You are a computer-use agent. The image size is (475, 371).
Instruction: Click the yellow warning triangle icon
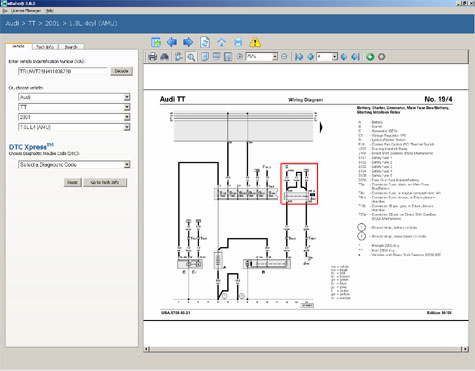coord(255,42)
